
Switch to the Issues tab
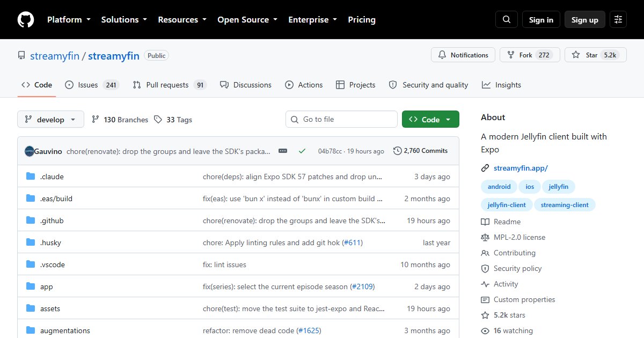click(x=92, y=85)
